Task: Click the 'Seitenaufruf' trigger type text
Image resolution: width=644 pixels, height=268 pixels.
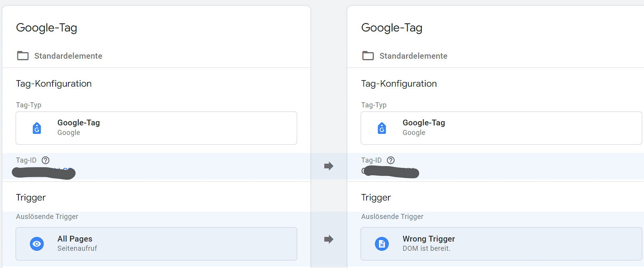Action: pos(77,248)
